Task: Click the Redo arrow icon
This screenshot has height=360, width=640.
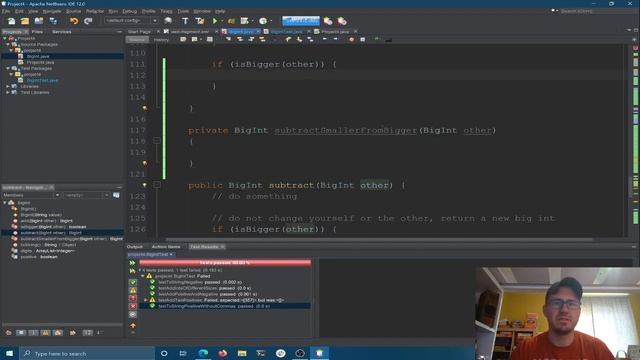Action: coord(88,21)
